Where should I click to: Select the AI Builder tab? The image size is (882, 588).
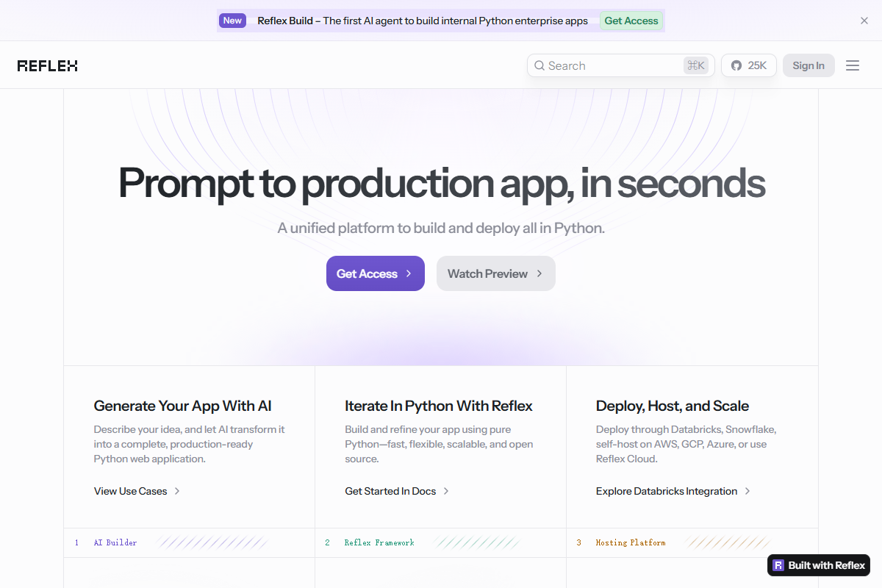point(115,542)
